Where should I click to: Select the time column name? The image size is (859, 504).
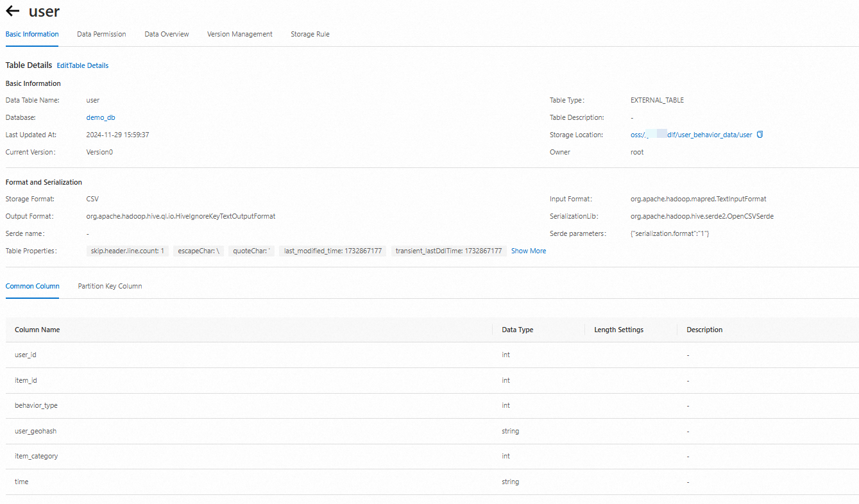[22, 482]
